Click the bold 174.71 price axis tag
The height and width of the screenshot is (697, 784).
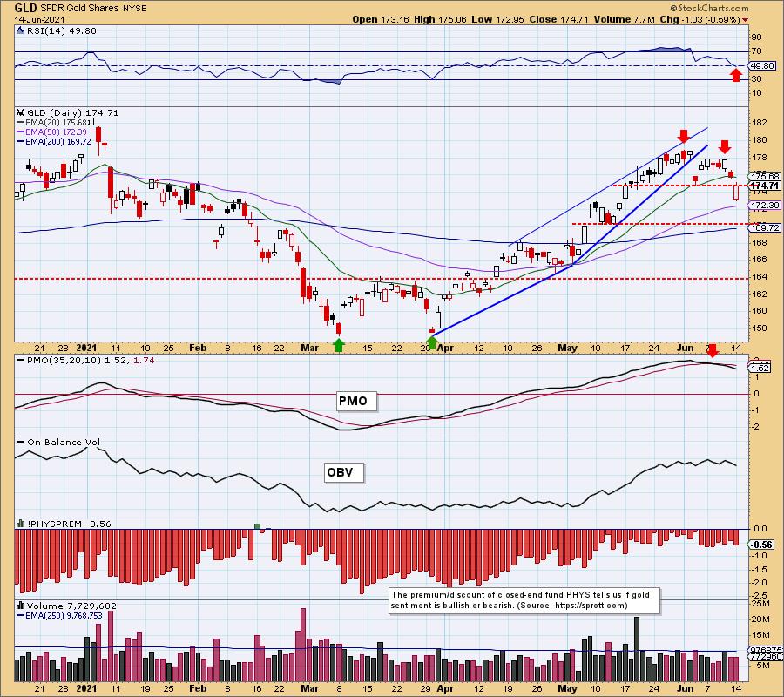(x=765, y=186)
